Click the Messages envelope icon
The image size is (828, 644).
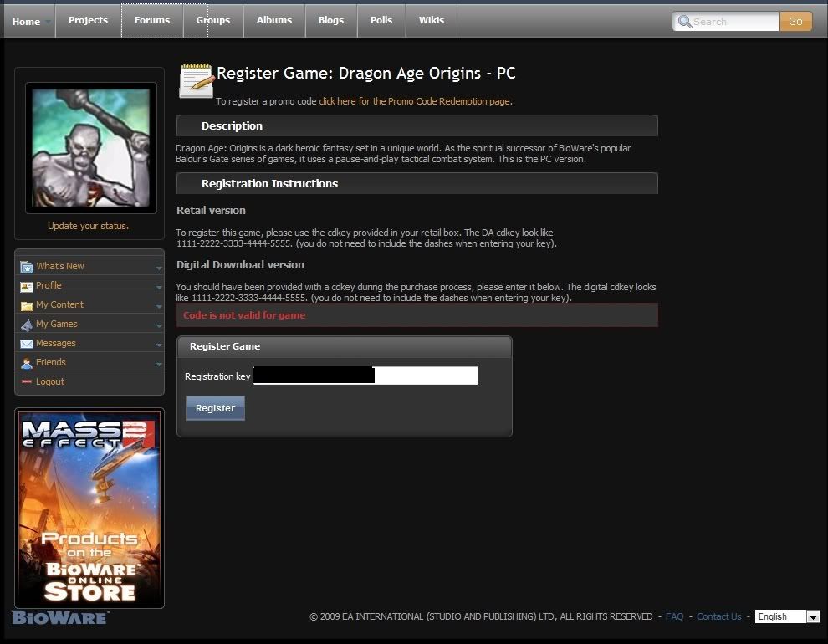click(27, 344)
